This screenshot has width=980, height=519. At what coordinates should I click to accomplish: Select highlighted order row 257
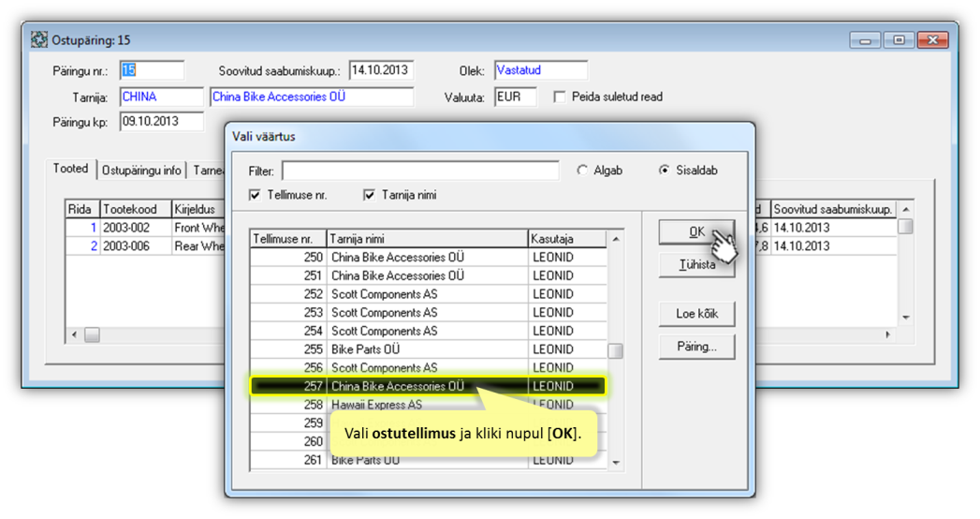coord(428,386)
